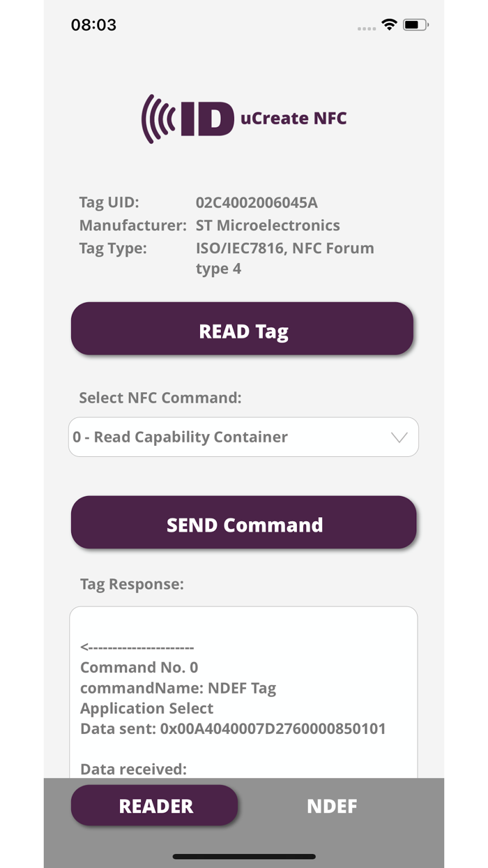
Task: Tap the Manufacturer label ST Microelectronics
Action: pos(269,225)
